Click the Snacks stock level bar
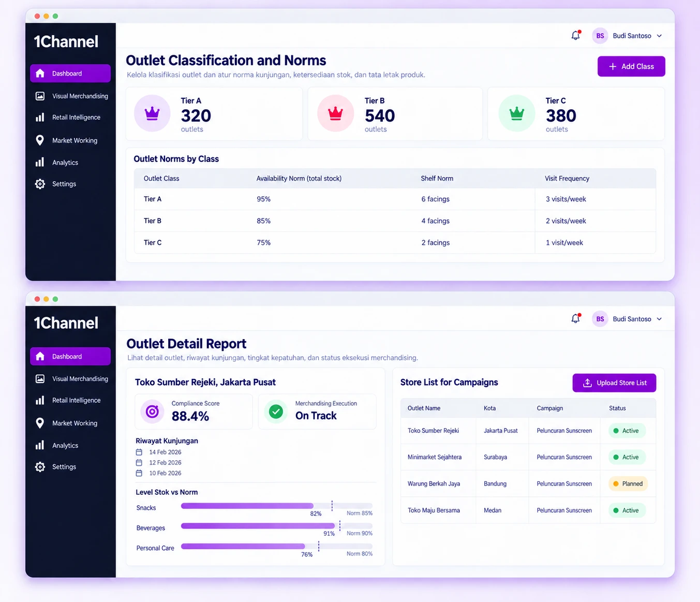 click(x=276, y=506)
